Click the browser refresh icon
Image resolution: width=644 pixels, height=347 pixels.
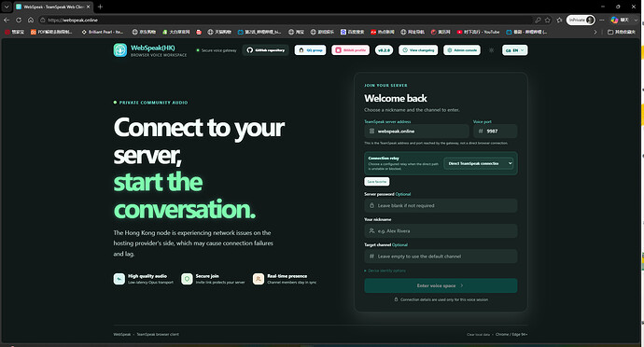click(19, 20)
